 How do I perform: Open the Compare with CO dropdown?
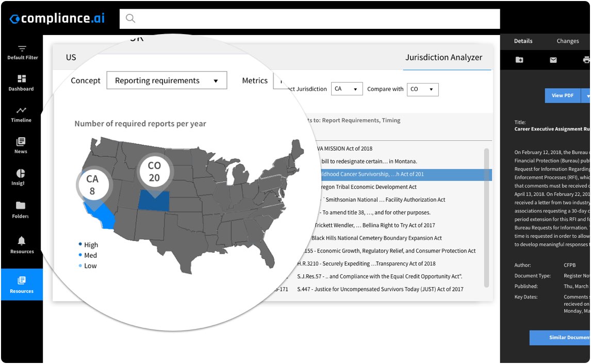tap(422, 89)
